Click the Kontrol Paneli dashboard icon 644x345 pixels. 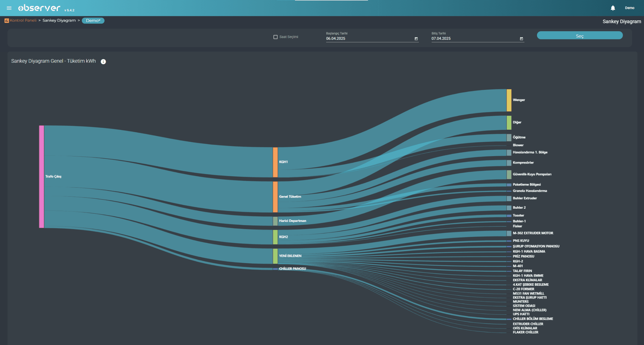(7, 20)
